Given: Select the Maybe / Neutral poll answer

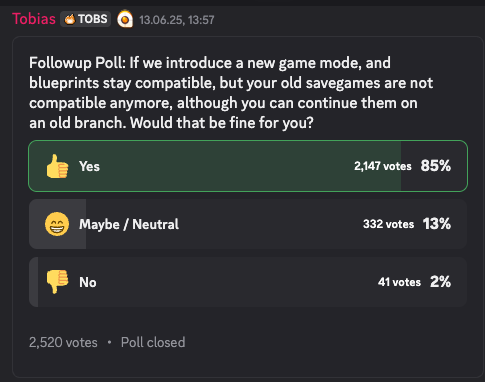Looking at the screenshot, I should coord(248,224).
